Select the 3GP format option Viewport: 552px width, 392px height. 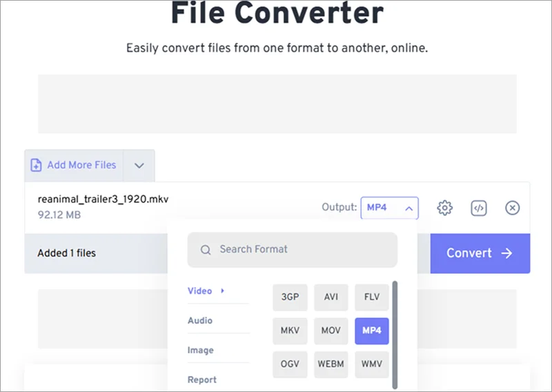pos(290,297)
